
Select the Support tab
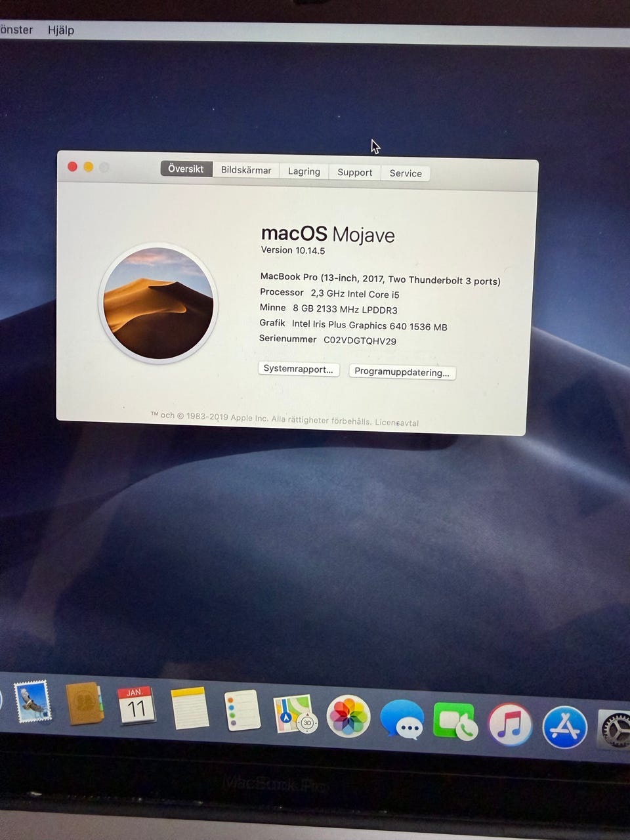pos(354,172)
